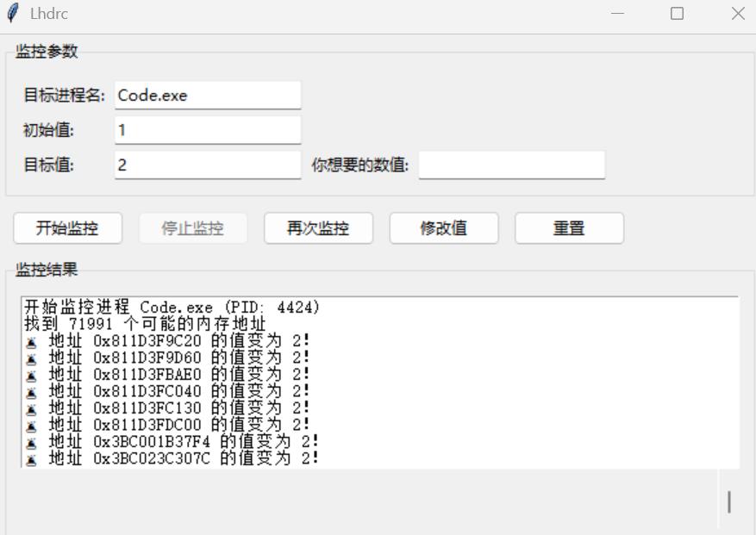
Task: Click the log line showing PID 4424
Action: (172, 308)
